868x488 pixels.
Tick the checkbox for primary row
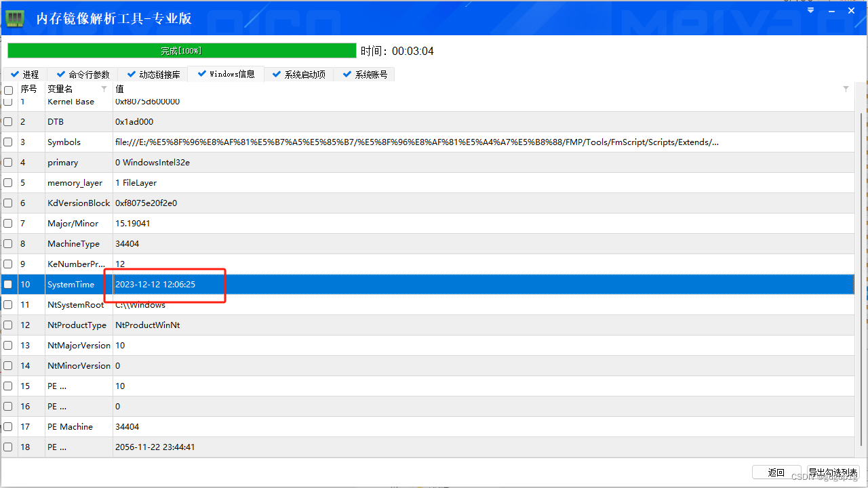(x=8, y=163)
